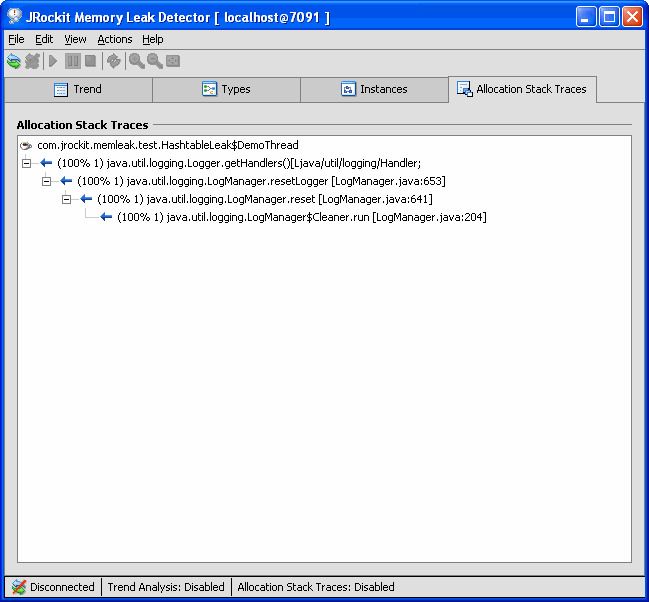Viewport: 649px width, 602px height.
Task: Click the blue arrow icon on the Logger.getHandlers row
Action: (x=46, y=163)
